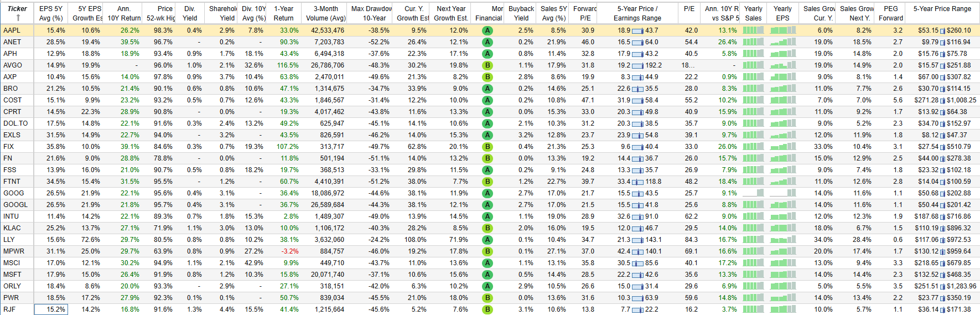Click the 5-Year Price / Earnings Range header
This screenshot has width=980, height=315.
pyautogui.click(x=637, y=13)
